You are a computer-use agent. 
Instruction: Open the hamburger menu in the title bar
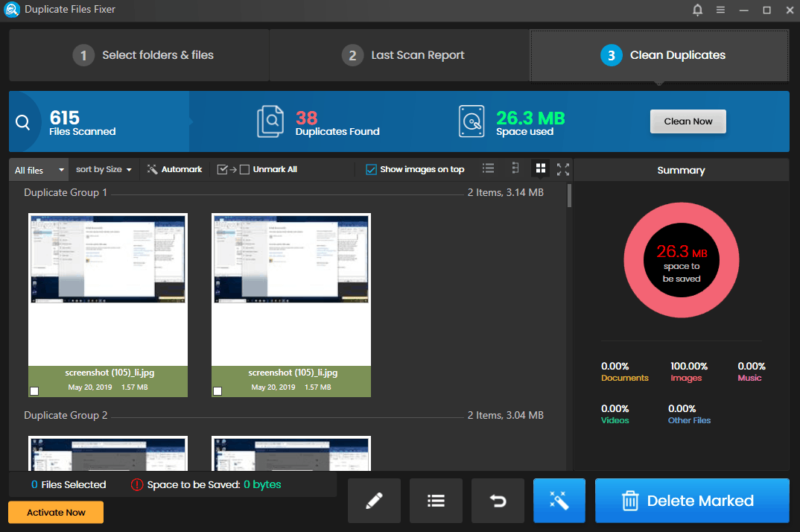point(720,10)
